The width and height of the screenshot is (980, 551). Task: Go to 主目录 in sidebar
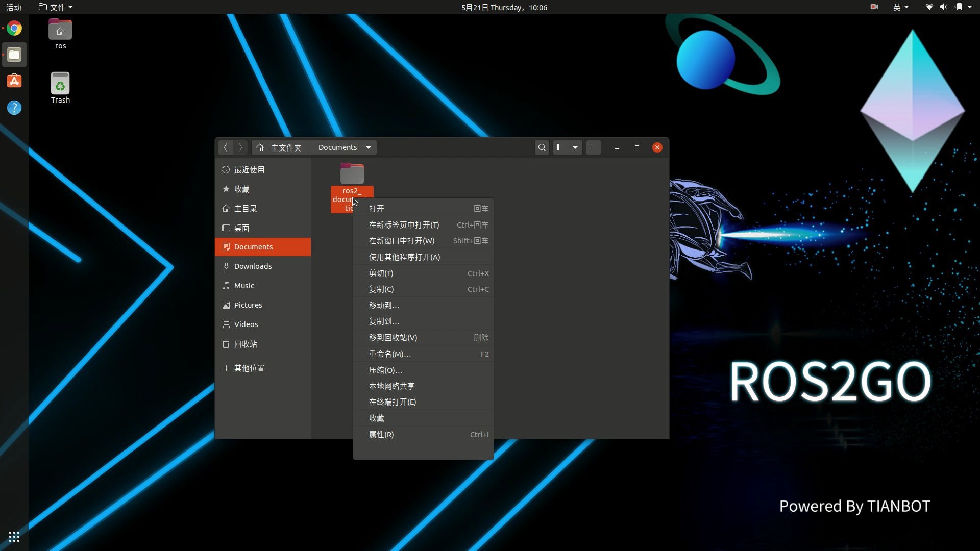263,208
